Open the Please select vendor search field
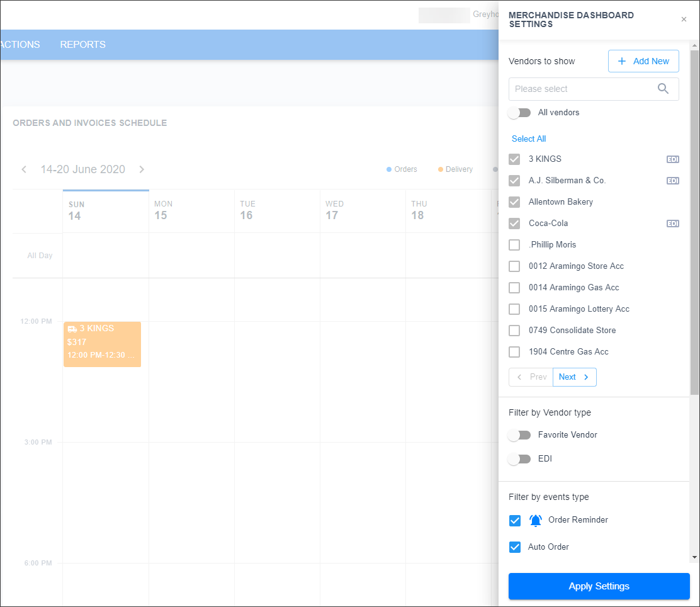The width and height of the screenshot is (700, 607). 594,89
